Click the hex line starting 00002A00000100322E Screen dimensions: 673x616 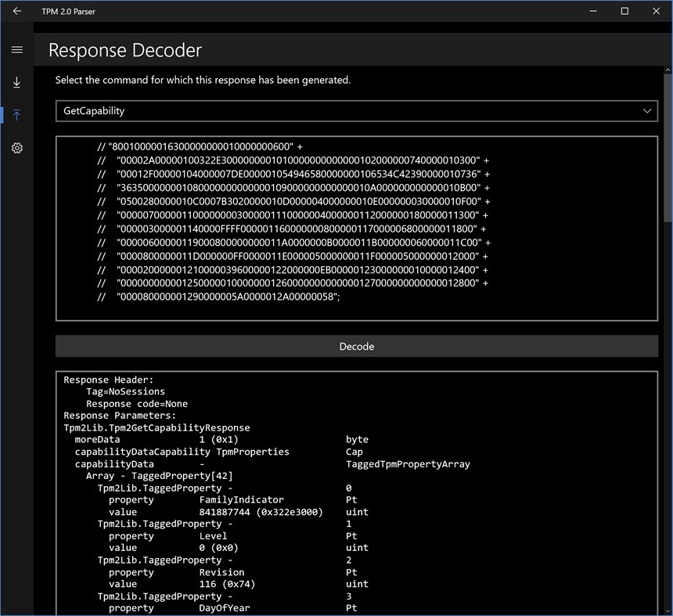point(293,160)
